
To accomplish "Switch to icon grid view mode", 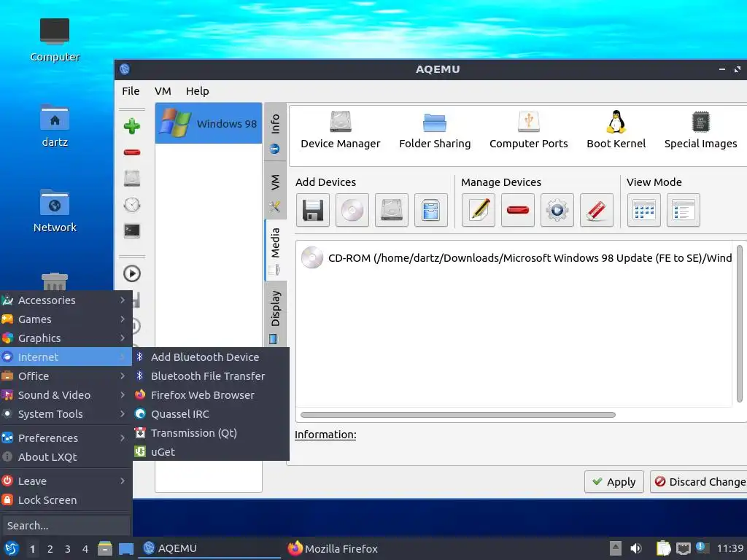I will (x=644, y=210).
